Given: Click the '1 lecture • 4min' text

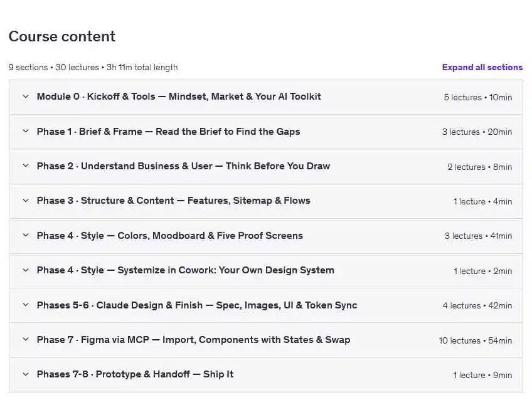Looking at the screenshot, I should tap(482, 201).
